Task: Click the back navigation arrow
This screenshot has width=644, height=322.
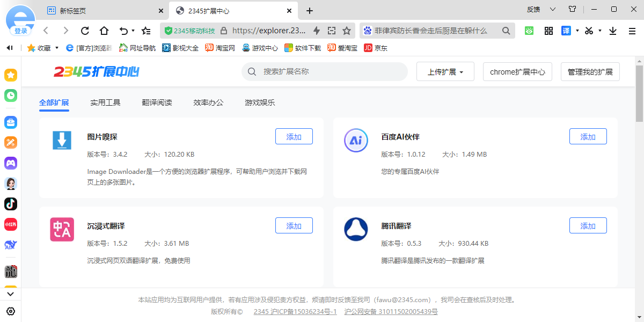Action: [46, 31]
